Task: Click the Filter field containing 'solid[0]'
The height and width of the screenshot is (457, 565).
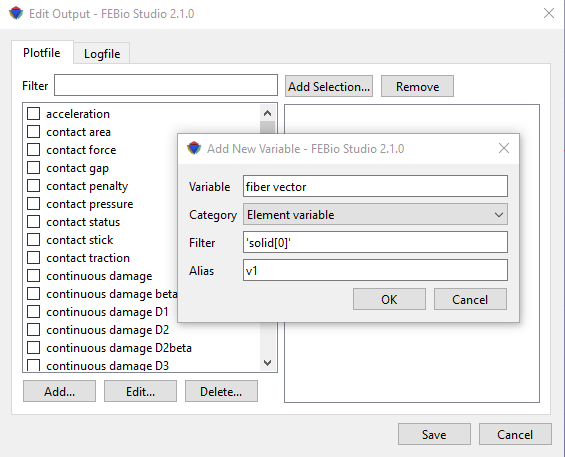Action: click(375, 242)
